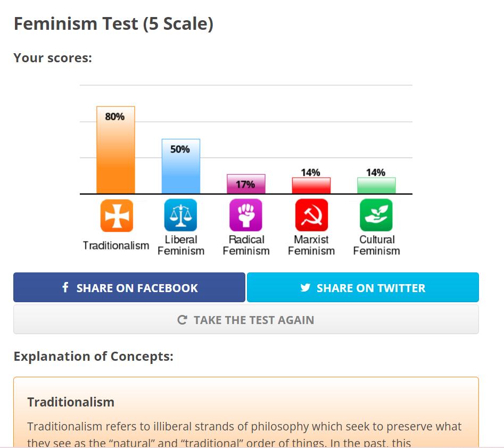Click the Radical Feminism raised fist icon
504x448 pixels.
pos(246,215)
